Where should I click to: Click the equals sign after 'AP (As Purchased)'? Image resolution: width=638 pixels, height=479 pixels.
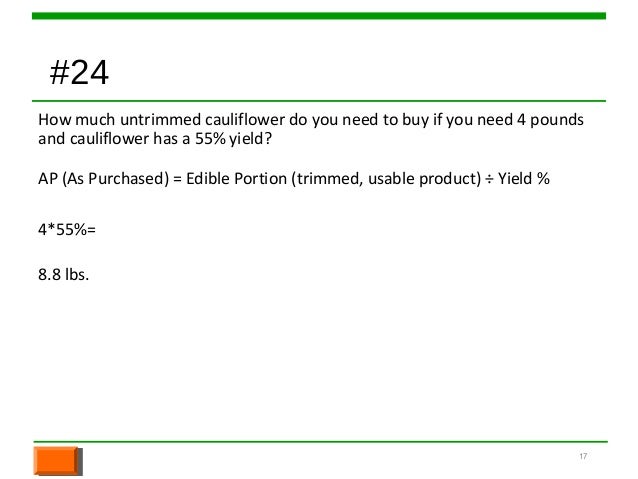(177, 179)
